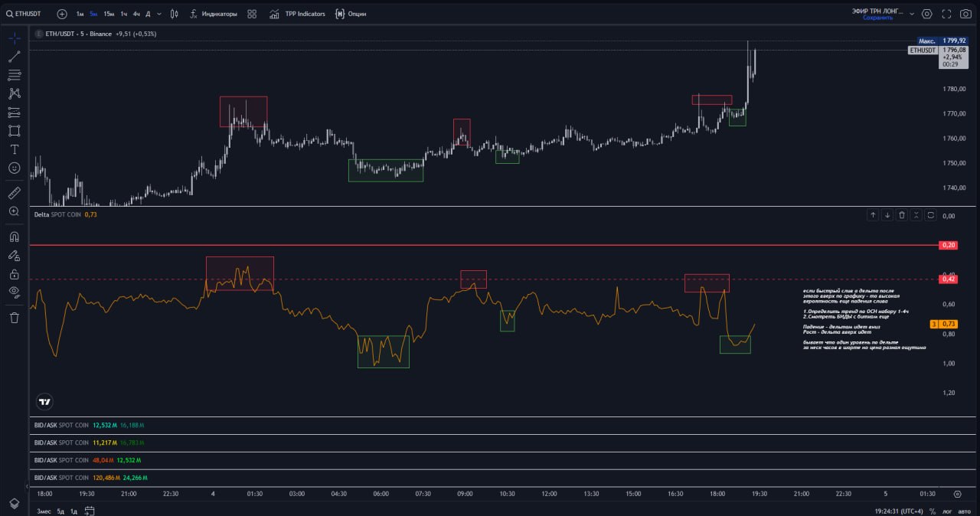Lock all drawing tools with padlock
Screen dimensions: 980x516
14,273
